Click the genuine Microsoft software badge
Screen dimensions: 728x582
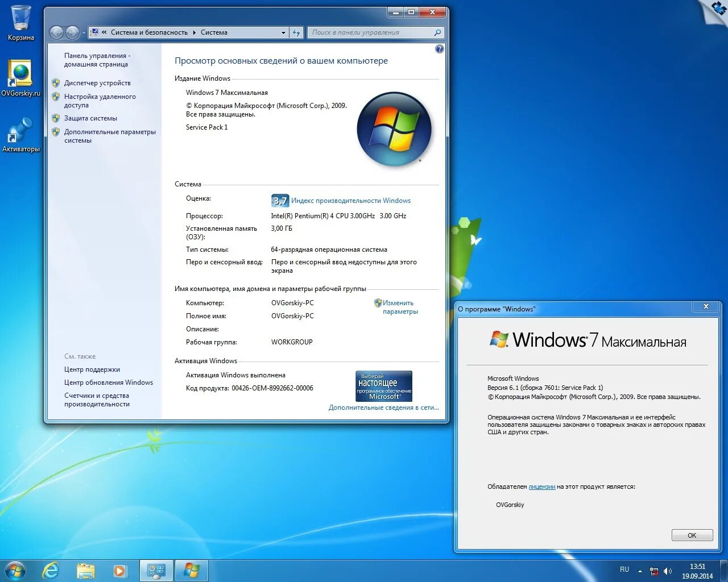(x=384, y=386)
